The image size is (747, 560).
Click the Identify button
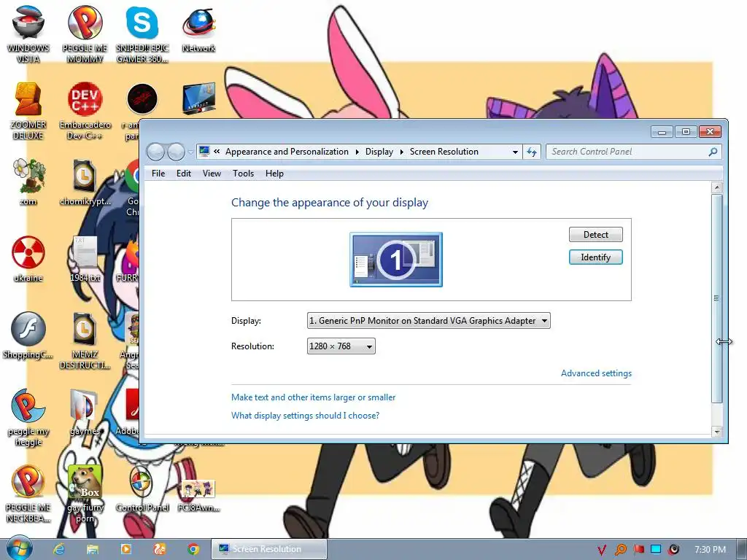[x=595, y=257]
